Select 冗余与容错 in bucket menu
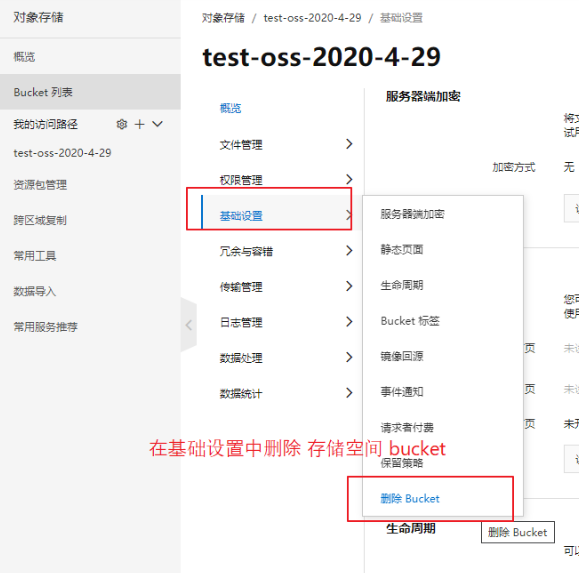579x573 pixels. click(246, 251)
